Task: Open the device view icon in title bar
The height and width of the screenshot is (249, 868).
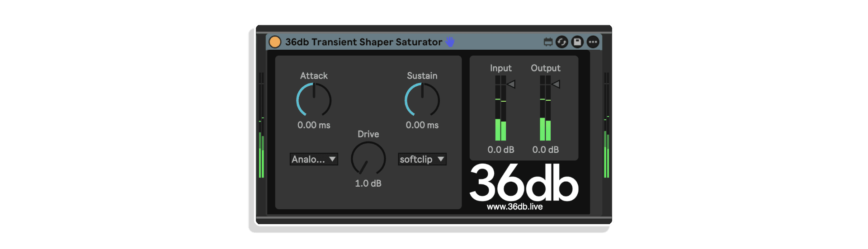Action: click(x=548, y=42)
